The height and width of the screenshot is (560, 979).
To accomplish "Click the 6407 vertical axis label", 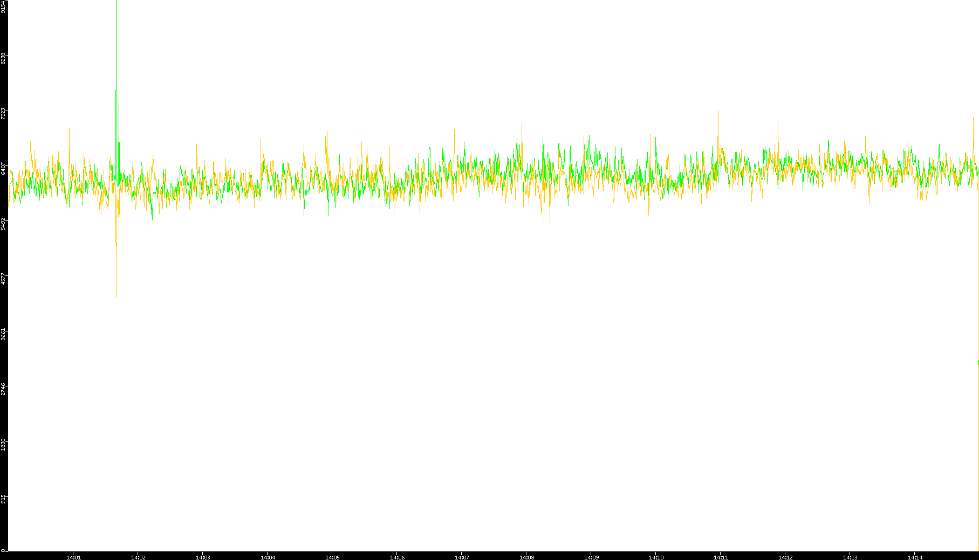I will (x=3, y=168).
